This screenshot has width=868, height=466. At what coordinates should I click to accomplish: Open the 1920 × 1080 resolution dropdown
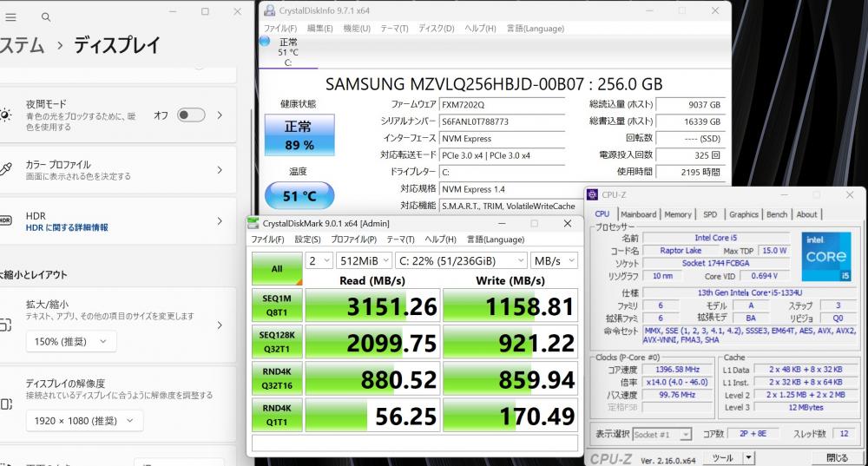(84, 421)
